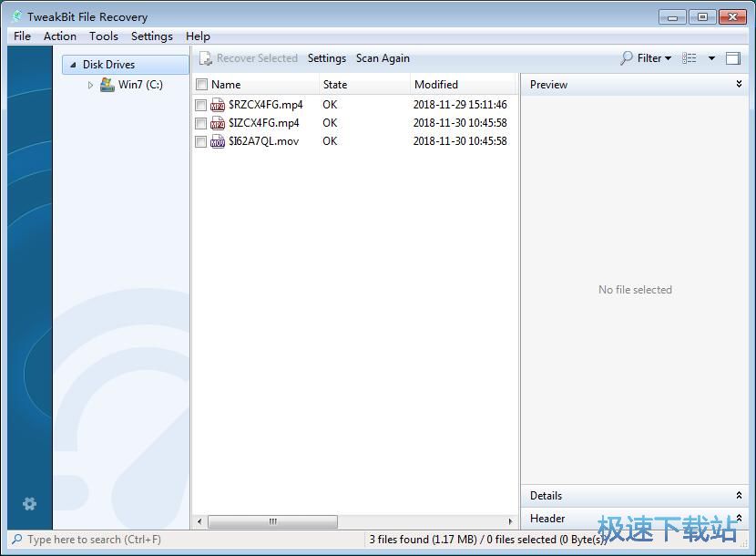The width and height of the screenshot is (756, 556).
Task: Select the Win7 (C:) tree item
Action: [x=140, y=85]
